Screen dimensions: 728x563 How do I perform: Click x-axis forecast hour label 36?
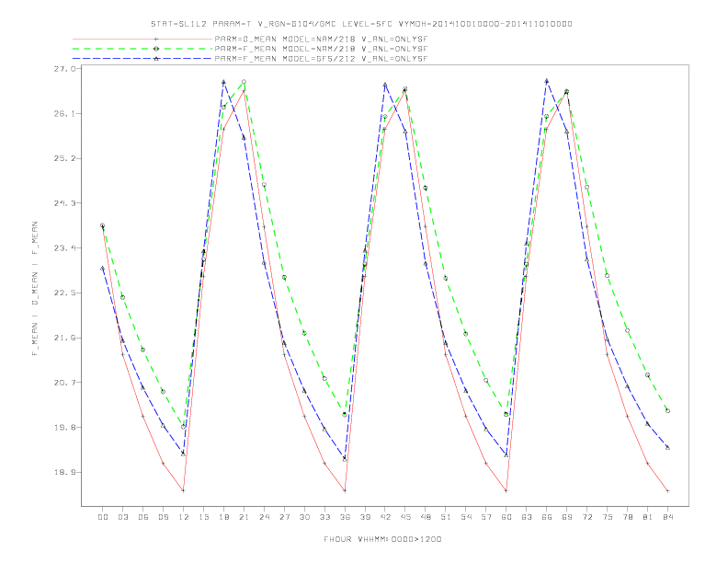pyautogui.click(x=345, y=517)
